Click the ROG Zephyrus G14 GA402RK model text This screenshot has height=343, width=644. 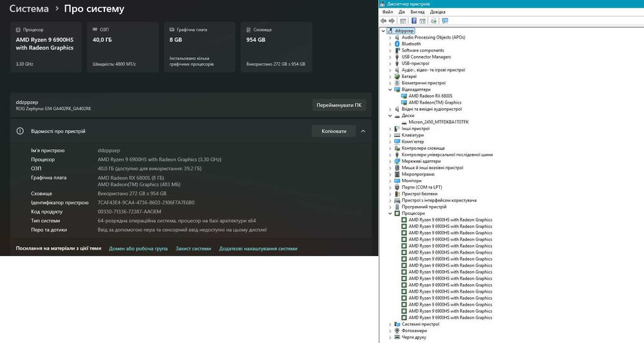pyautogui.click(x=53, y=109)
